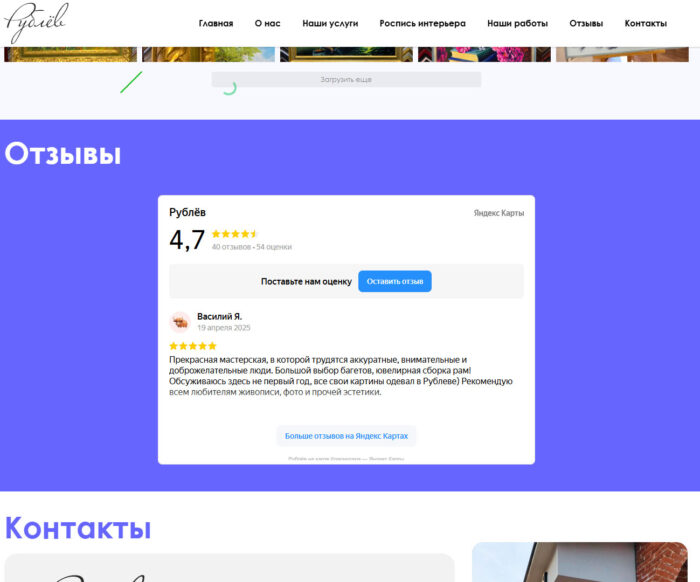Viewport: 700px width, 582px height.
Task: Click the Рублёв script logo
Action: click(37, 22)
